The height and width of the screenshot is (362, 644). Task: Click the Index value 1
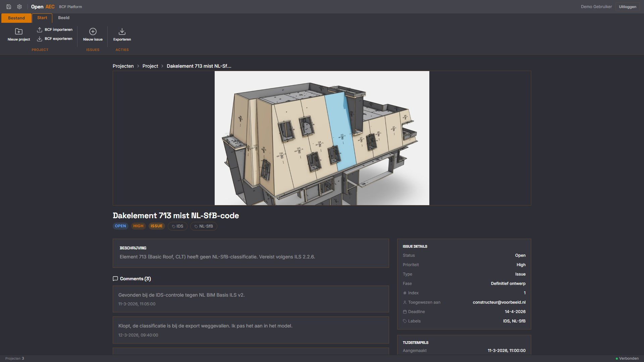[525, 293]
